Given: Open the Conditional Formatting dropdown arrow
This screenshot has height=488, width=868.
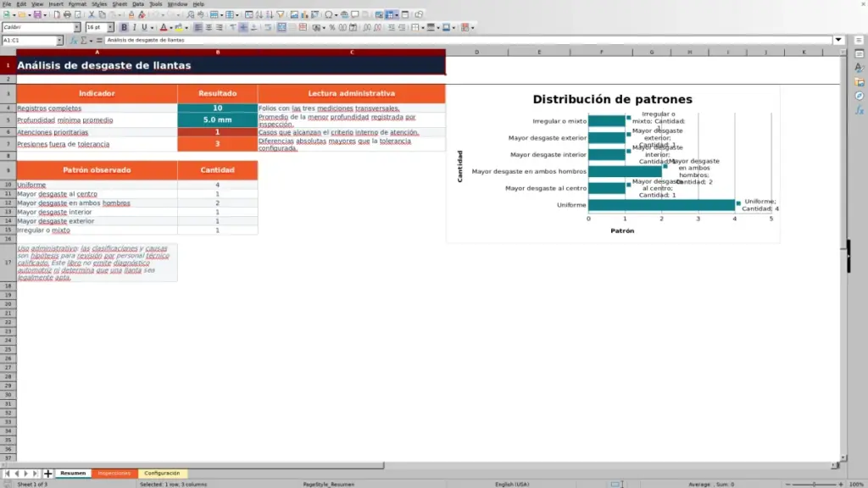Looking at the screenshot, I should [472, 28].
